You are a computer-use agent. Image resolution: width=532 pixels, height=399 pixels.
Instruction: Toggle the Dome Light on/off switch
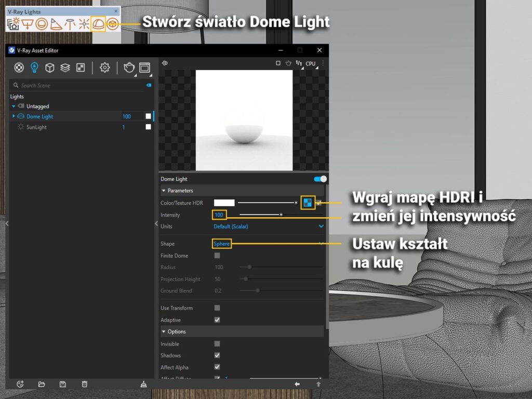320,179
